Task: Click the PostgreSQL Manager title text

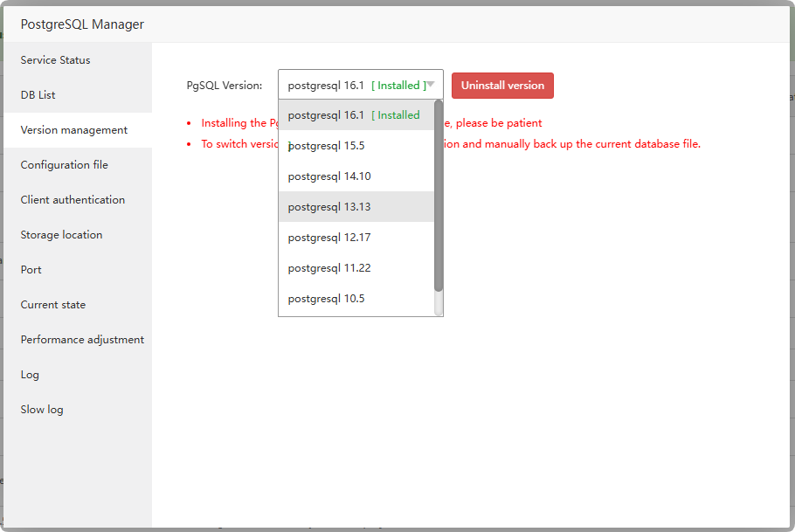Action: 82,24
